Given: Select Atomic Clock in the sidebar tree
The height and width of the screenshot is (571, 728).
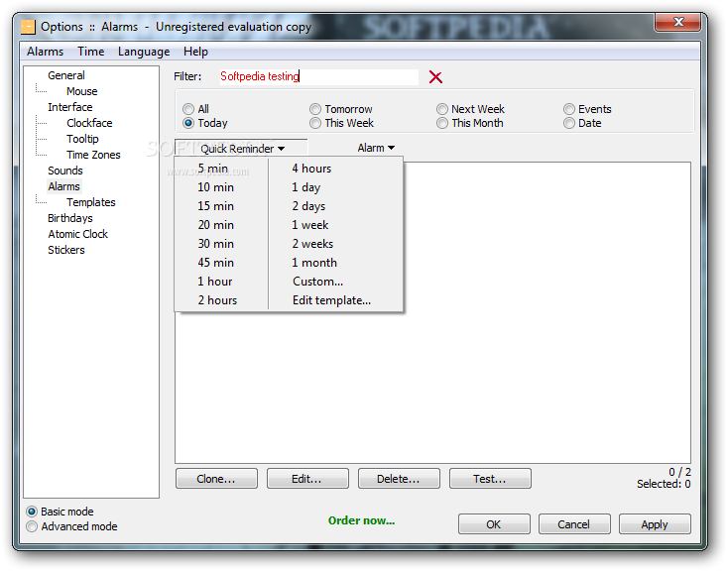Looking at the screenshot, I should 78,234.
